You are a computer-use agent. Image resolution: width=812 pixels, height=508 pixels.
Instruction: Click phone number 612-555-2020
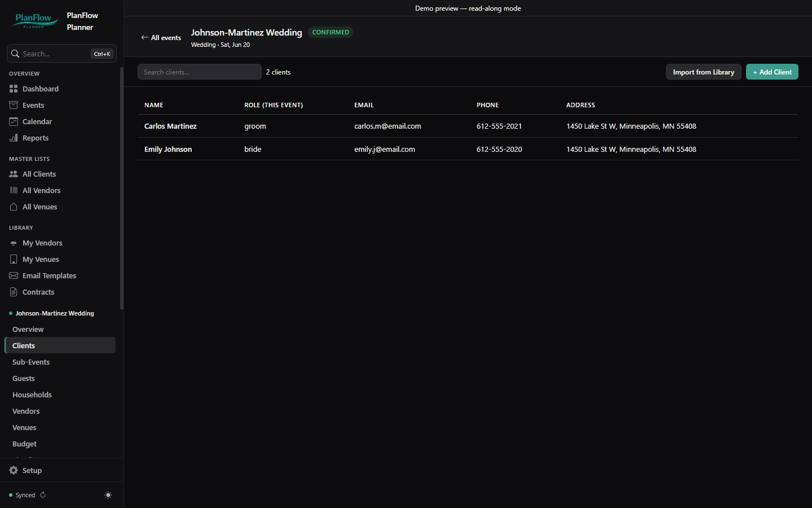[499, 149]
